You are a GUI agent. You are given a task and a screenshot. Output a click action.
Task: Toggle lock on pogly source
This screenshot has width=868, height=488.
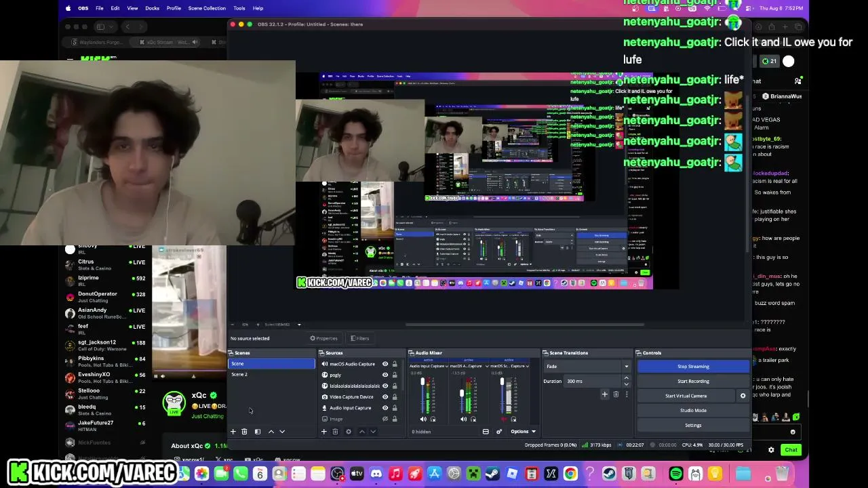tap(395, 375)
